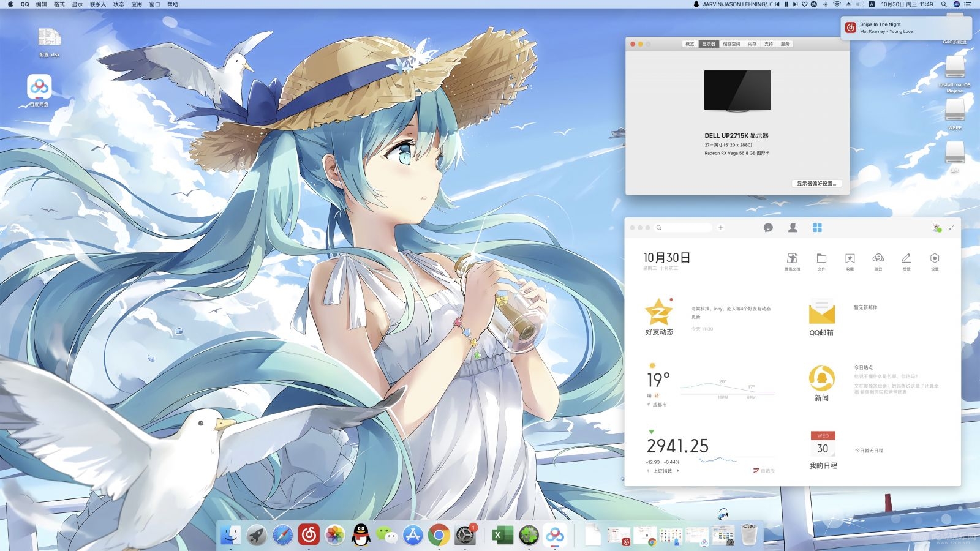Open the QQ messages chat bubble tab
The image size is (980, 551).
tap(768, 228)
